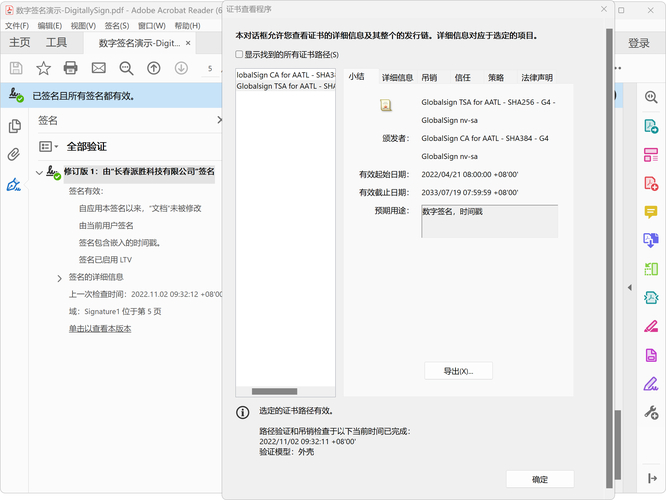This screenshot has width=666, height=500.
Task: Click the certificate list horizontal scrollbar
Action: point(274,391)
